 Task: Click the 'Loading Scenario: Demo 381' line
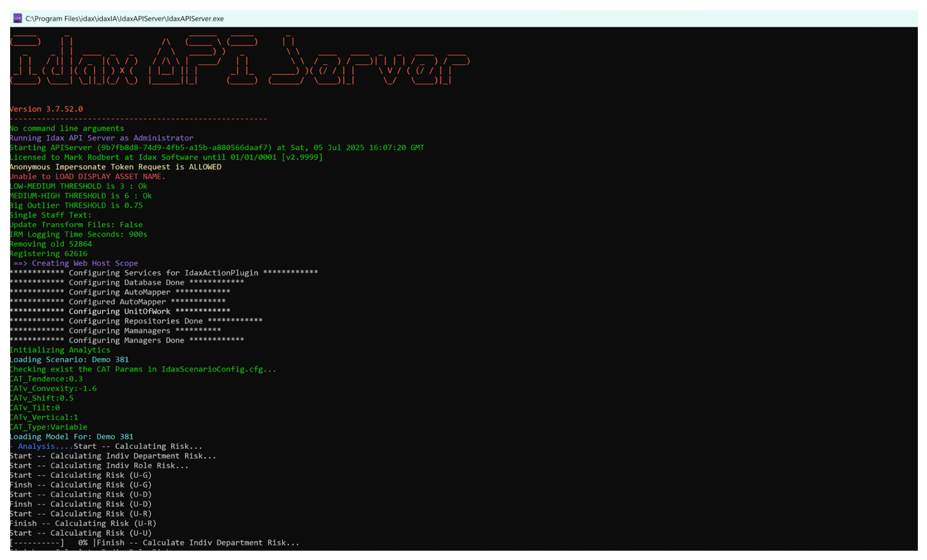[69, 360]
